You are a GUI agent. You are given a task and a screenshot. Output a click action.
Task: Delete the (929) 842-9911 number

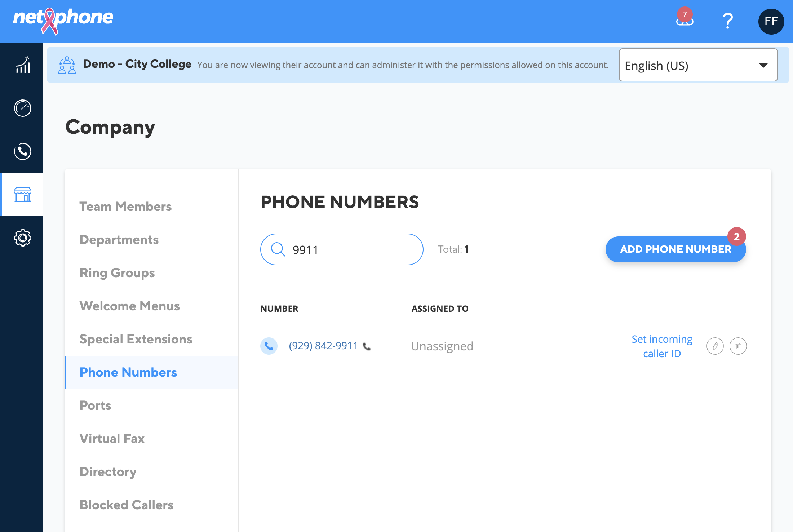[738, 346]
